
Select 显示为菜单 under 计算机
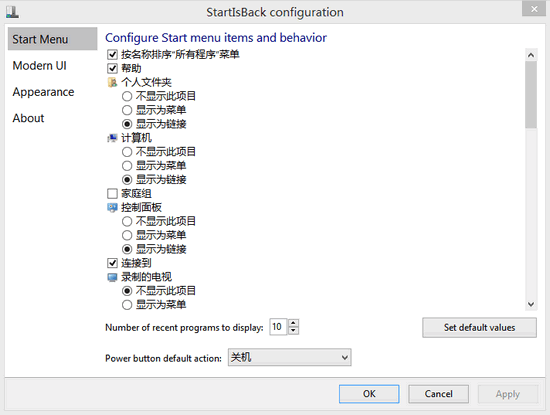pyautogui.click(x=127, y=166)
